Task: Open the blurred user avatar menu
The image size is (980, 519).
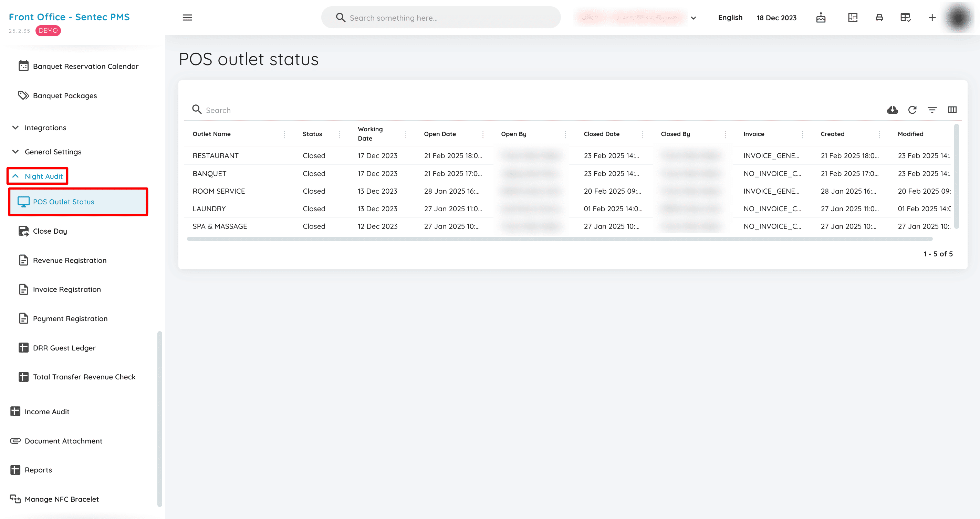Action: click(959, 18)
